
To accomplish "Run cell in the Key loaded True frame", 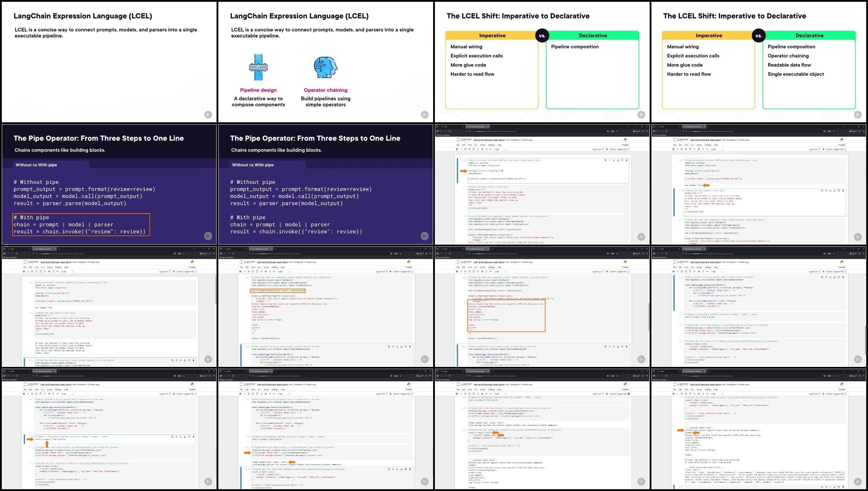I will 694,149.
